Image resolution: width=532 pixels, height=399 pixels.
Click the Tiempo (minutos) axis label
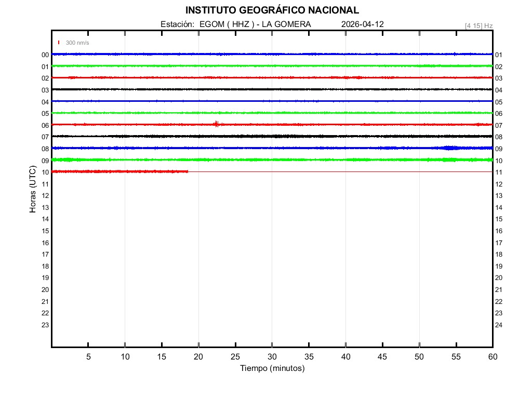[272, 368]
